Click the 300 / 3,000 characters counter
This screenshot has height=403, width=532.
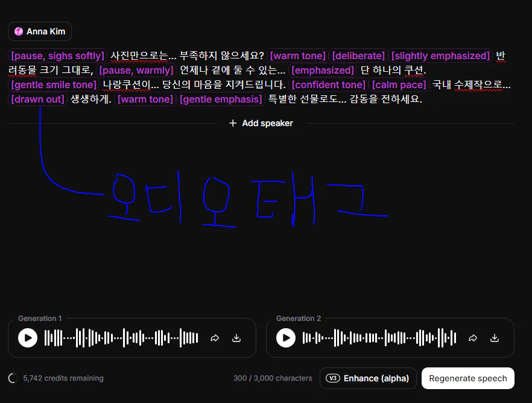click(273, 378)
